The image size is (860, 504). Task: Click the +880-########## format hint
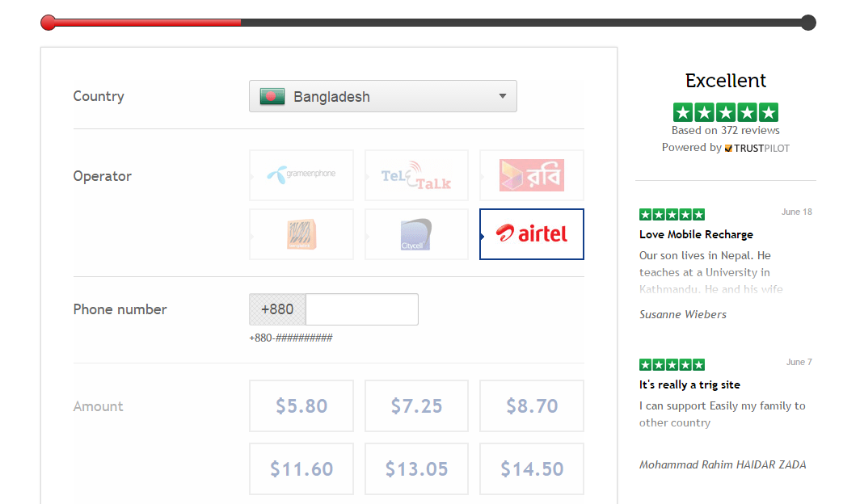click(x=291, y=338)
